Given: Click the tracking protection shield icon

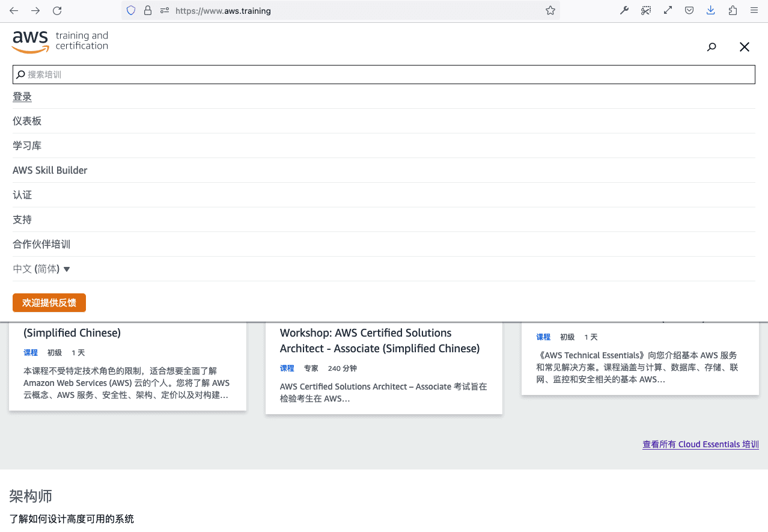Looking at the screenshot, I should (x=131, y=10).
